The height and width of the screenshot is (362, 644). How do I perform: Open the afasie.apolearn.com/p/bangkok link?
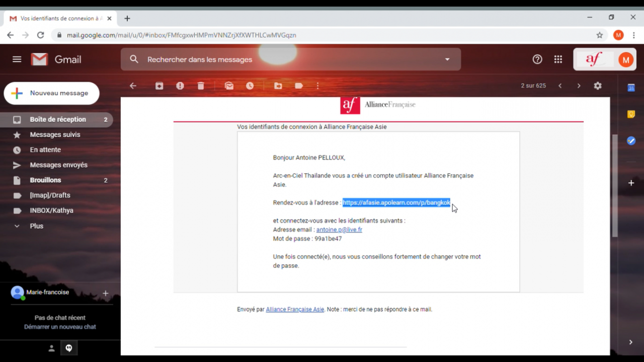pyautogui.click(x=396, y=203)
